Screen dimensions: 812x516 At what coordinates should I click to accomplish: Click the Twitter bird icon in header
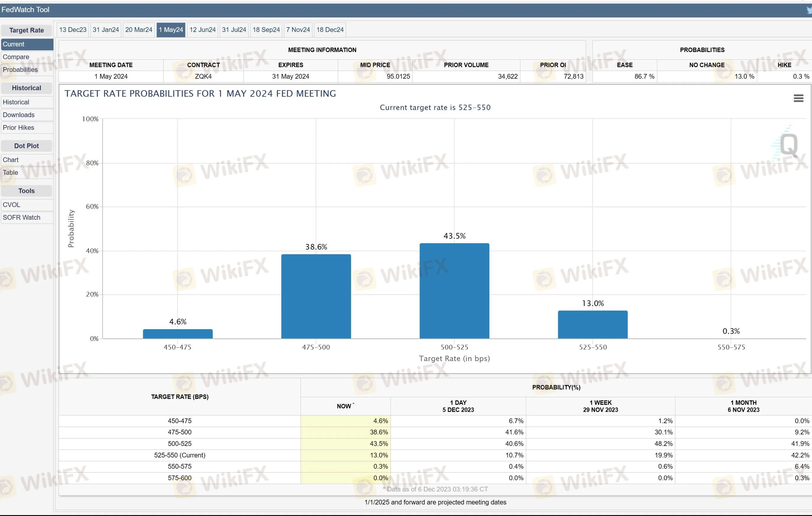809,10
